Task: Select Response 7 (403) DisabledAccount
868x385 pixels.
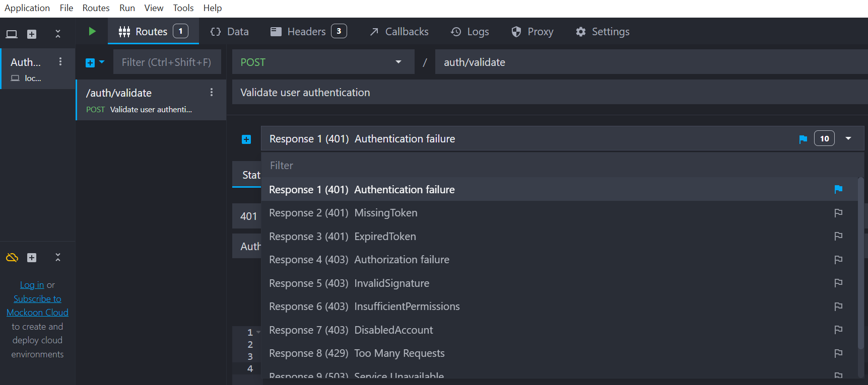Action: [559, 330]
